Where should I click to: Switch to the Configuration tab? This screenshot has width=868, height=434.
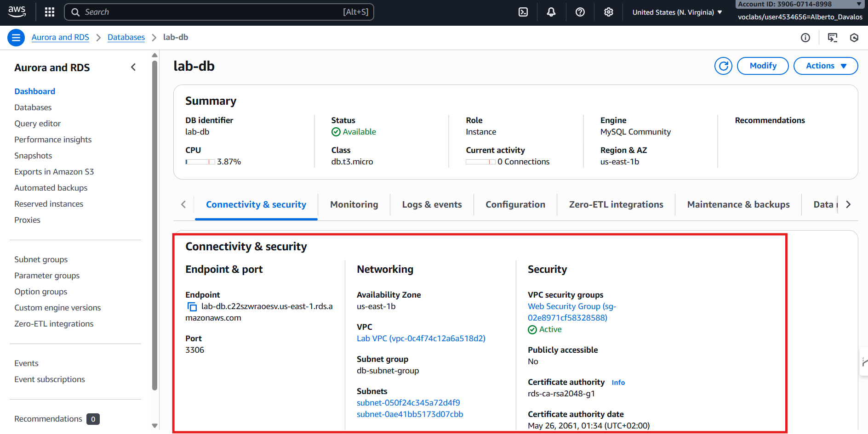pos(515,204)
